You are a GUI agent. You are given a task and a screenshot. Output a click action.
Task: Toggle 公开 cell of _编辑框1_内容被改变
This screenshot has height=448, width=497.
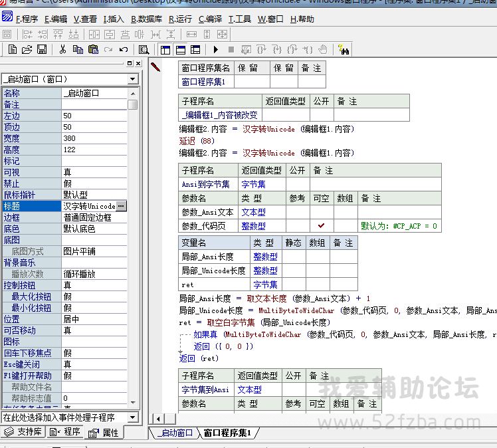coord(322,115)
